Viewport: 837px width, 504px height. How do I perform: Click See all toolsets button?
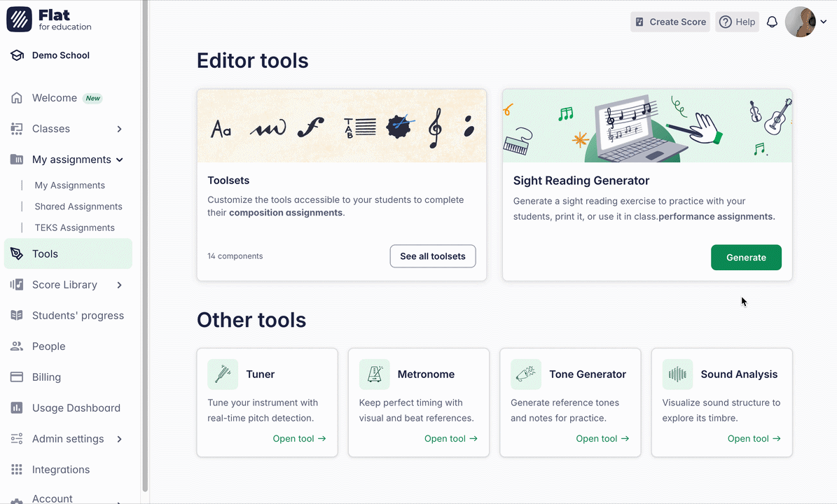point(432,256)
